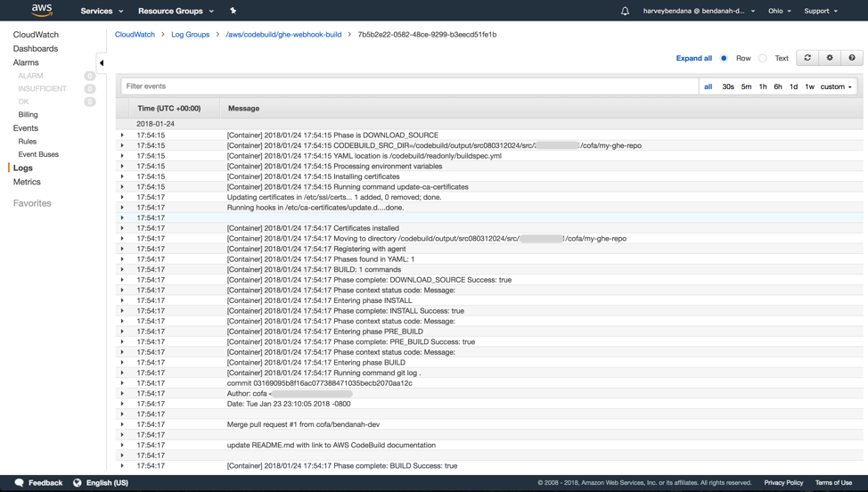Viewport: 868px width, 492px height.
Task: Click the Message column header
Action: coord(243,109)
